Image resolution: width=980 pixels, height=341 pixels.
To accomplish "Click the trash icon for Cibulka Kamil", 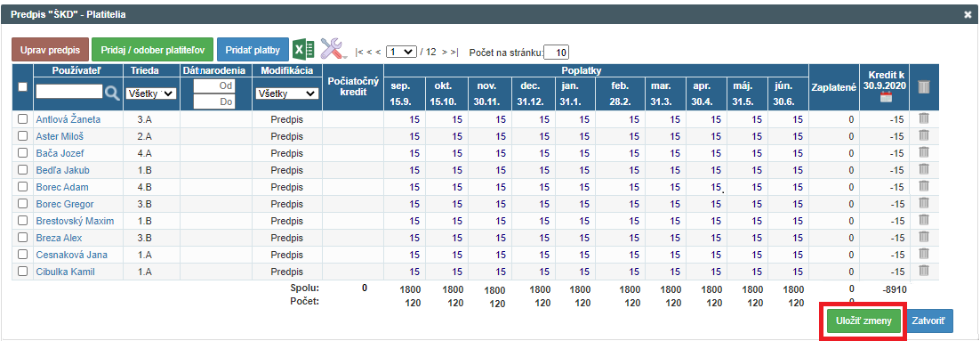I will point(924,271).
